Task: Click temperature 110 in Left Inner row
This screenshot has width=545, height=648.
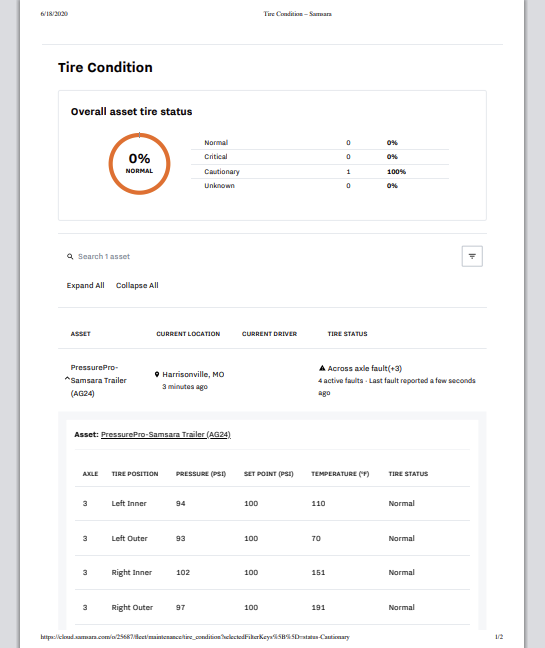Action: 318,503
